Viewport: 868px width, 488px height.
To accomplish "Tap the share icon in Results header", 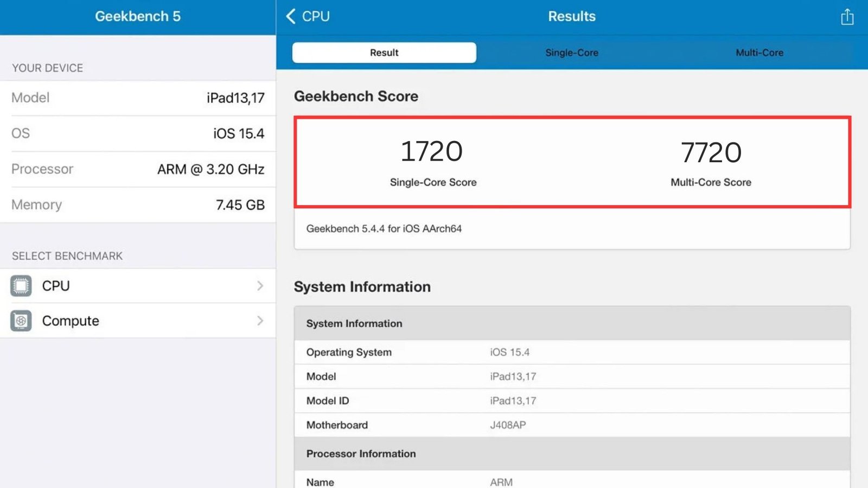I will coord(847,17).
